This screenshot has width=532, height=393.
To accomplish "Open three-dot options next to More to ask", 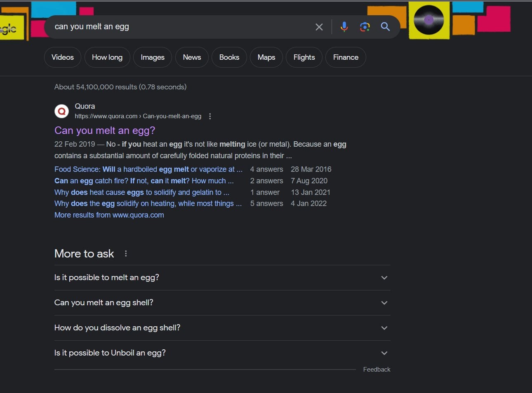I will point(126,254).
